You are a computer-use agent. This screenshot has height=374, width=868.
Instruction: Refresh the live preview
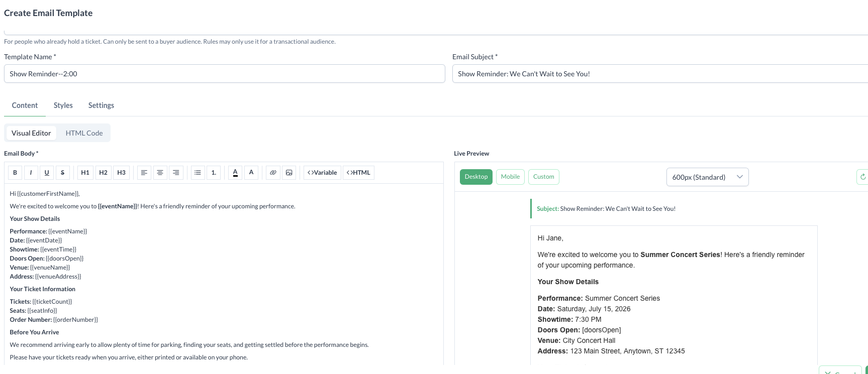pos(862,177)
